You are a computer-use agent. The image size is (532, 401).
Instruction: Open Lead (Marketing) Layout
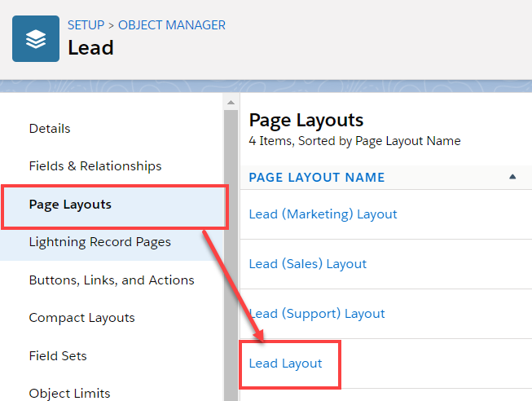(x=323, y=214)
